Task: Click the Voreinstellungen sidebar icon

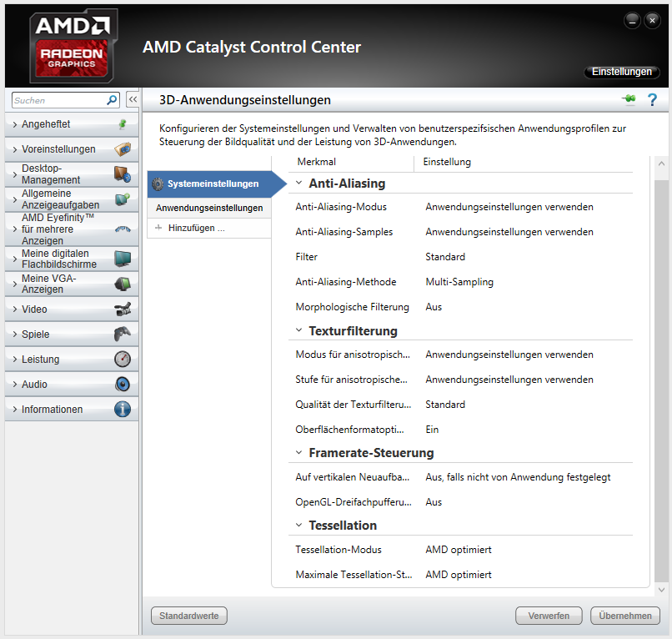Action: [123, 149]
